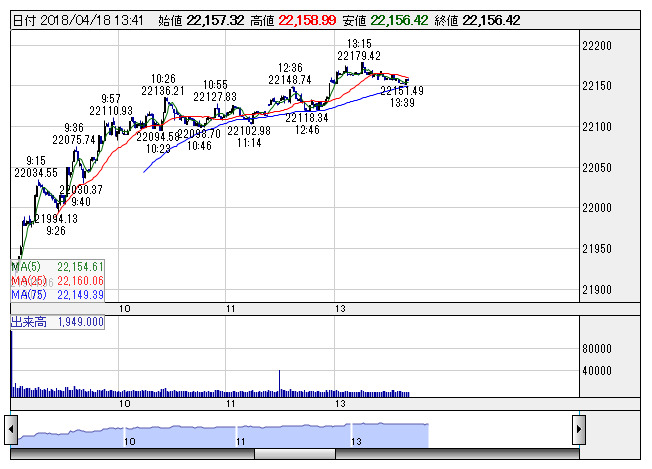Viewport: 652px width, 469px height.
Task: Click the horizontal scrollbar thumb below the overview
Action: tap(295, 454)
